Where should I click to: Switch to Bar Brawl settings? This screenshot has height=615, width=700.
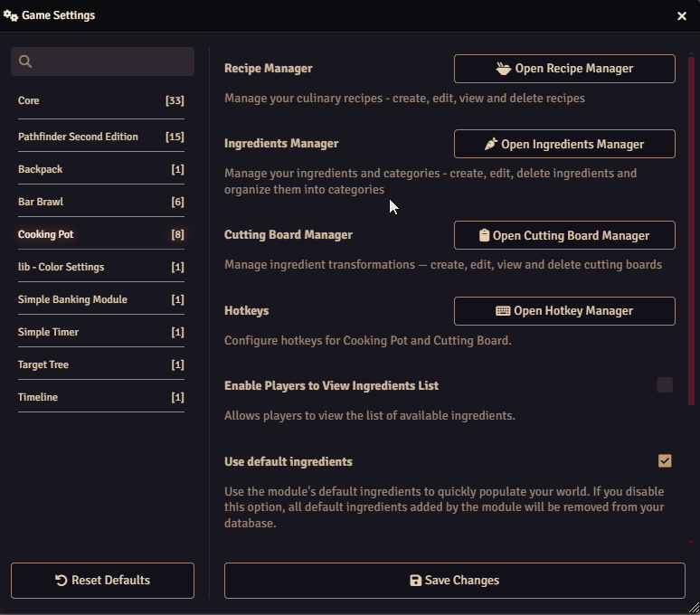(41, 202)
